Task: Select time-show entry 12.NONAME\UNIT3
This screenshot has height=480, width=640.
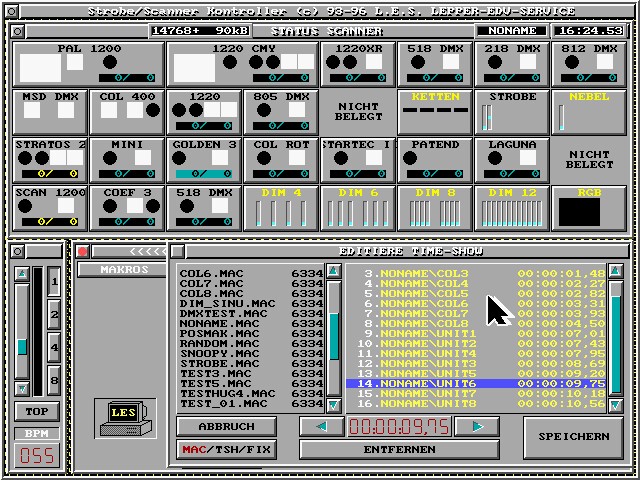Action: (476, 364)
